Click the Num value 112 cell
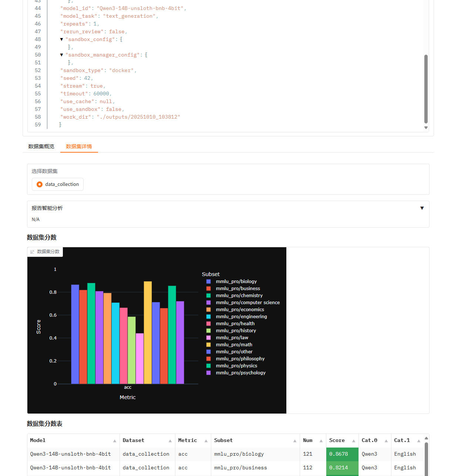This screenshot has height=476, width=468. point(313,468)
